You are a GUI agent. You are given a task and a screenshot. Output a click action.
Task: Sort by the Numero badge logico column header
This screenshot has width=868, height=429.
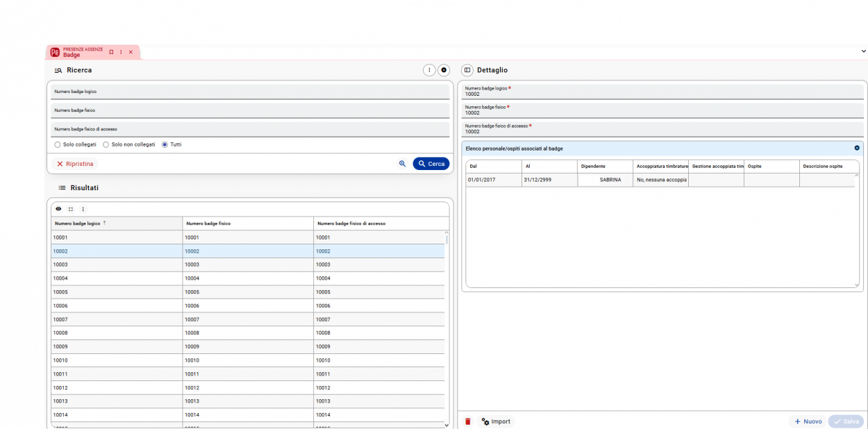point(117,224)
